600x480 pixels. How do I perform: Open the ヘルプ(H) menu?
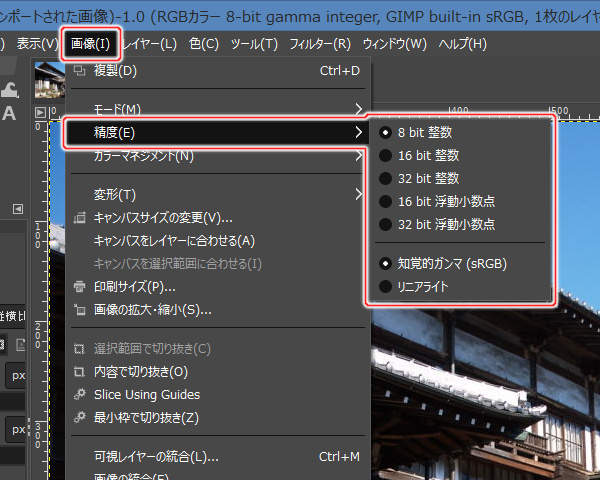pyautogui.click(x=463, y=44)
